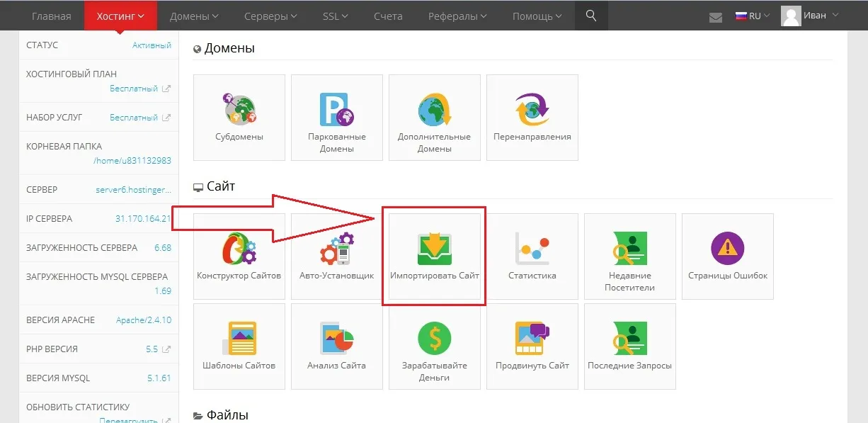Open the Главная menu item
The height and width of the screenshot is (423, 868).
52,16
